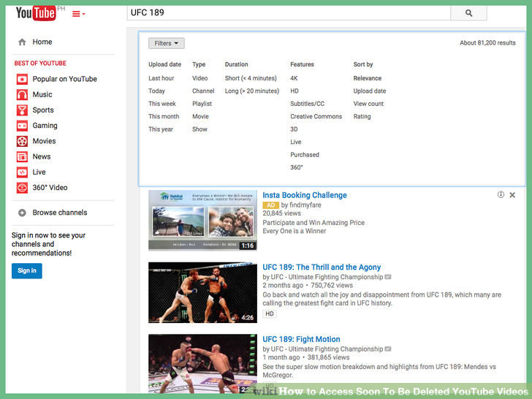Image resolution: width=532 pixels, height=399 pixels.
Task: Filter by This year upload date
Action: 161,129
